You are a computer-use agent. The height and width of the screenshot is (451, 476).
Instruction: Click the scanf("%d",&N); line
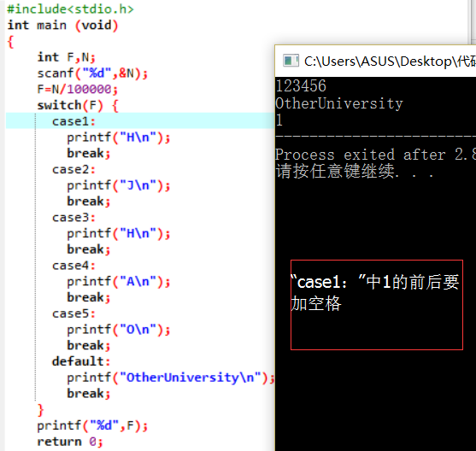click(92, 73)
